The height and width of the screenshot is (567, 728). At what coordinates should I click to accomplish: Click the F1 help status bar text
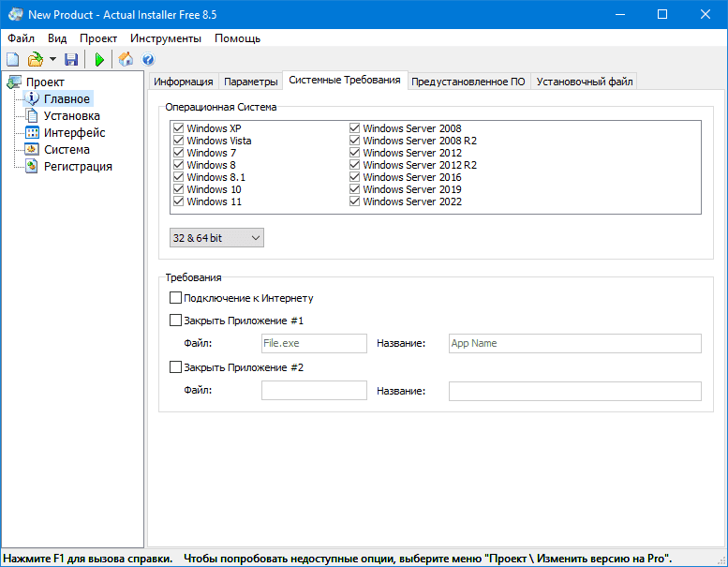tap(88, 559)
